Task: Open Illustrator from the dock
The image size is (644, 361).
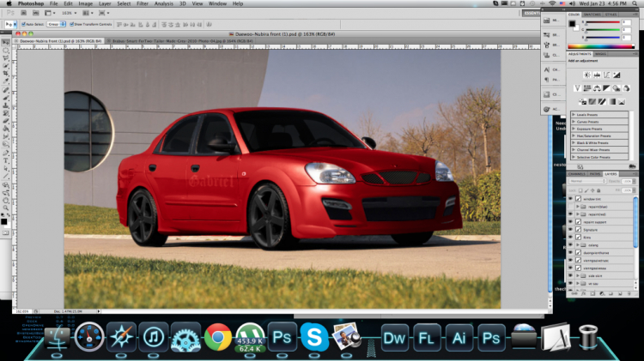Action: [459, 338]
